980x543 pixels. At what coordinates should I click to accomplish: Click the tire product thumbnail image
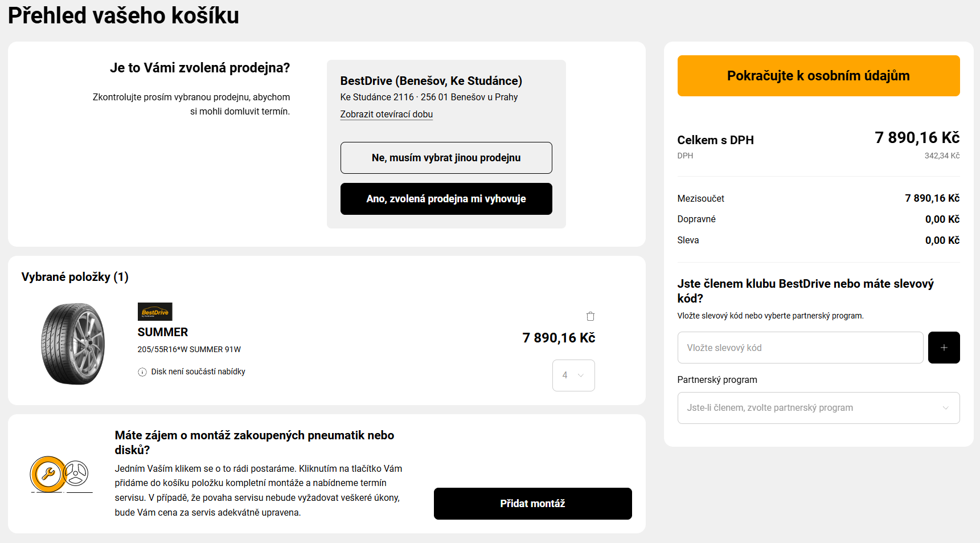[x=73, y=344]
